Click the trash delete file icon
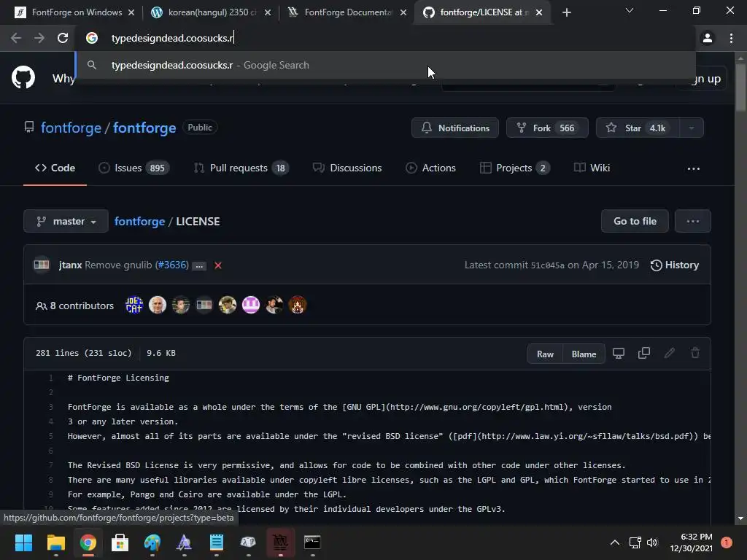The width and height of the screenshot is (747, 560). [695, 354]
